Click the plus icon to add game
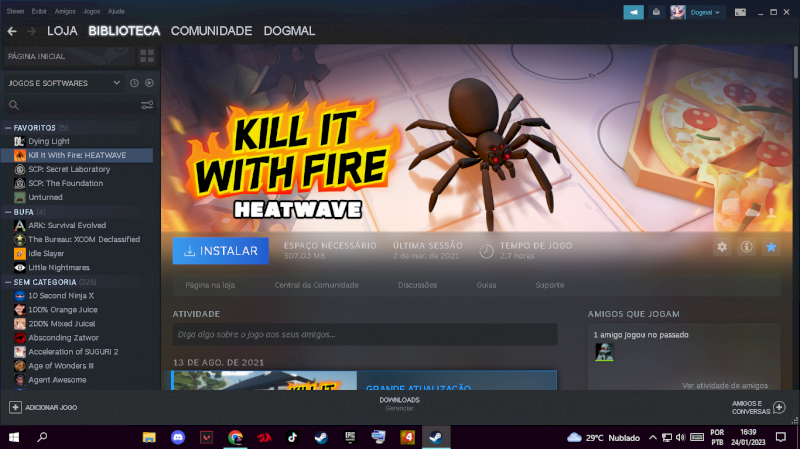The height and width of the screenshot is (449, 800). (x=15, y=407)
